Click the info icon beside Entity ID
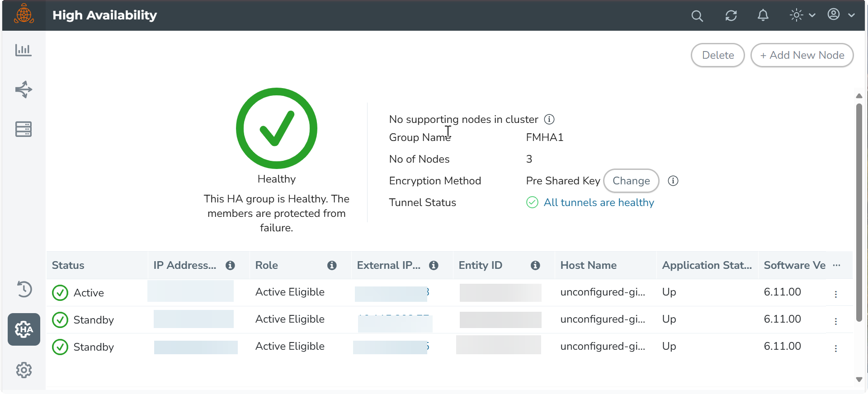 coord(535,266)
